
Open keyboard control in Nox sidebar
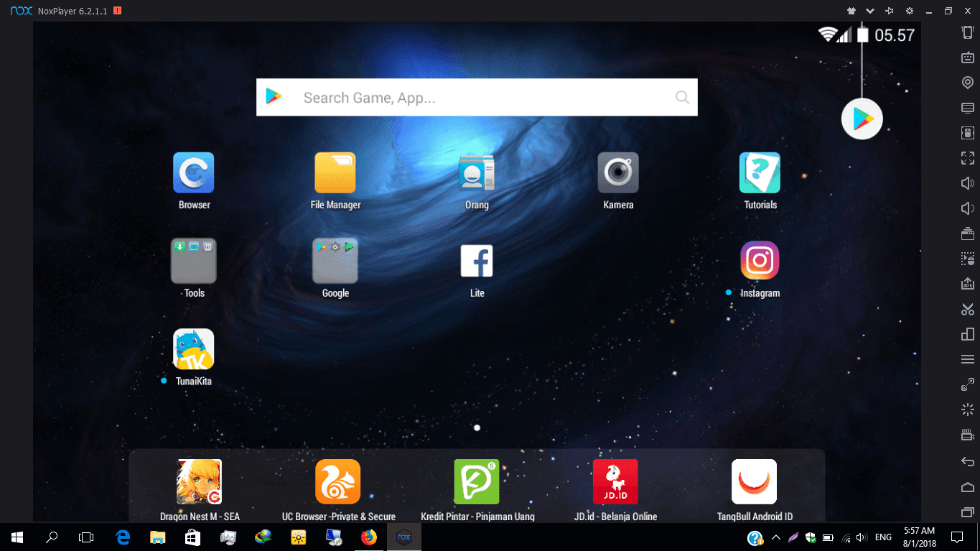[x=967, y=57]
